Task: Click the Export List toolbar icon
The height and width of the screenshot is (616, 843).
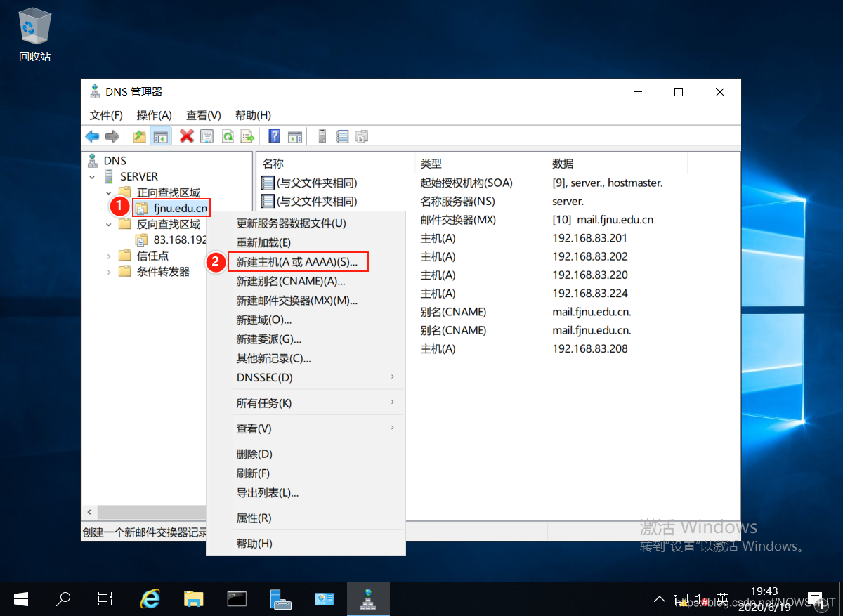Action: (x=247, y=136)
